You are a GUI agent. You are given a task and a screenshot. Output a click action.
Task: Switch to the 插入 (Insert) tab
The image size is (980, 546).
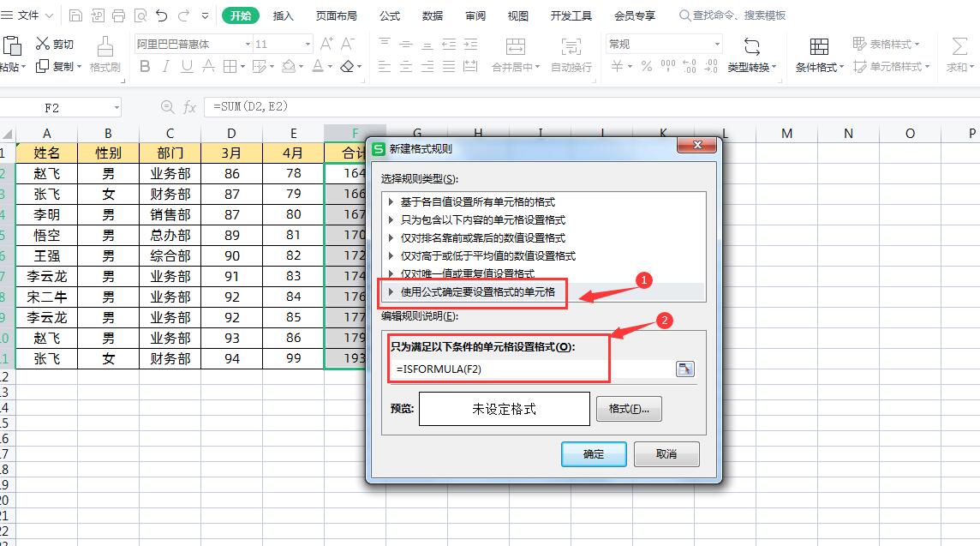(284, 15)
